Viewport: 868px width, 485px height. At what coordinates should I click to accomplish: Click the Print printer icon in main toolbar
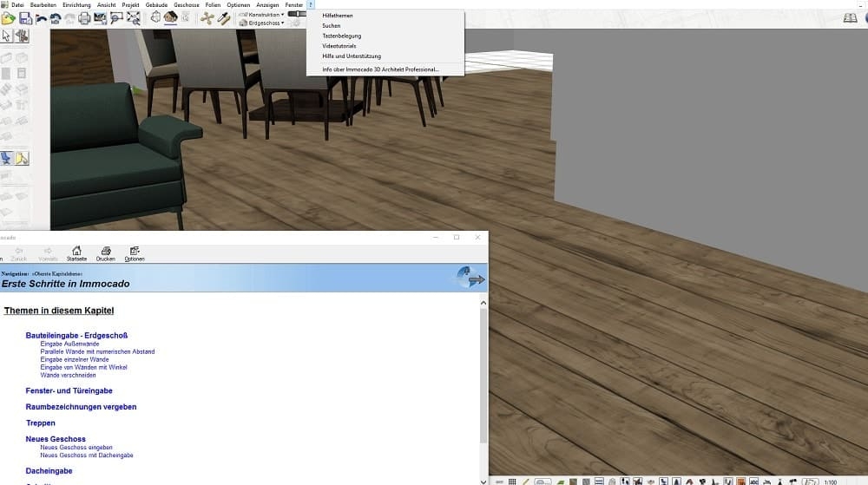[x=84, y=18]
